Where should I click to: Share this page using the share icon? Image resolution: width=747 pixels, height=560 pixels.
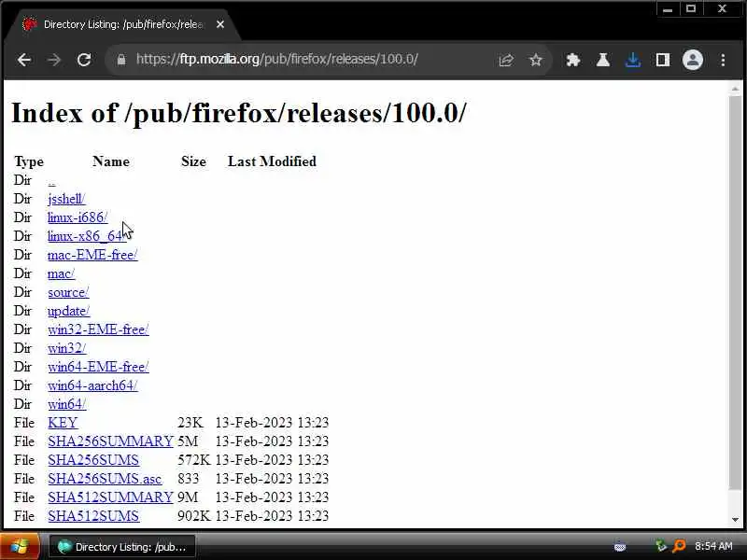point(505,60)
